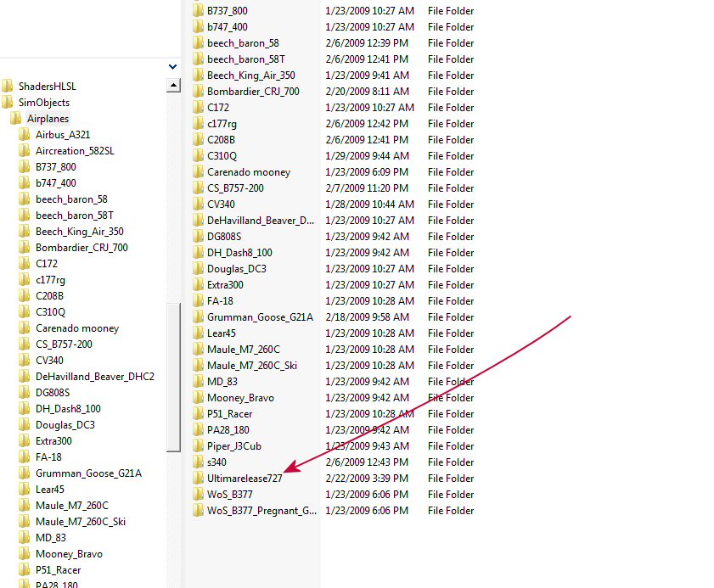Screen dimensions: 714x588
Task: Select beech_baron_58 name in file list
Action: tap(243, 42)
